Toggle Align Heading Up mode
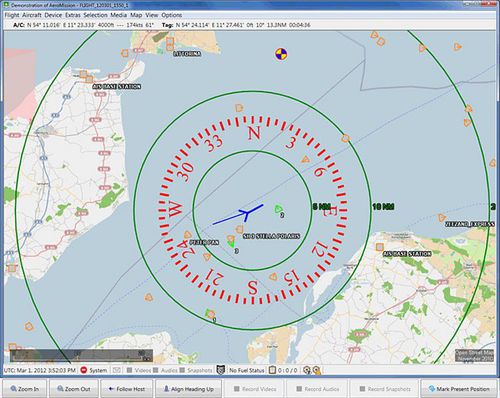Image resolution: width=500 pixels, height=398 pixels. [x=189, y=389]
